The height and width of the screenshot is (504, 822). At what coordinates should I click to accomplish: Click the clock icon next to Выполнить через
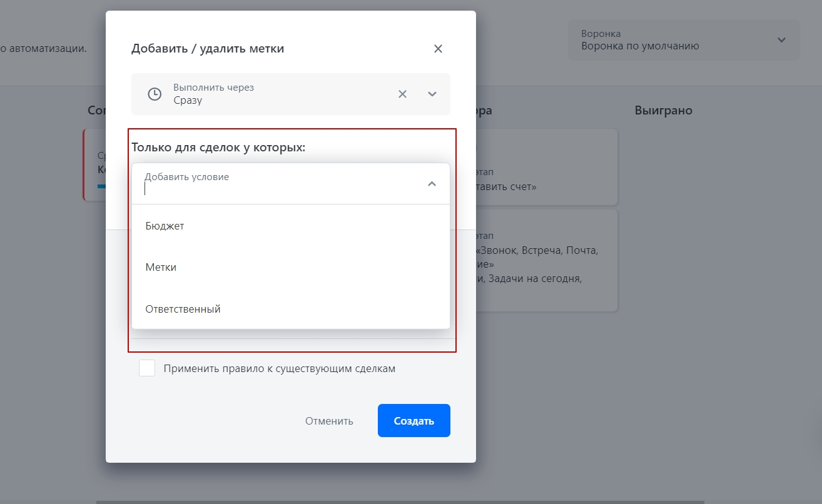coord(154,94)
